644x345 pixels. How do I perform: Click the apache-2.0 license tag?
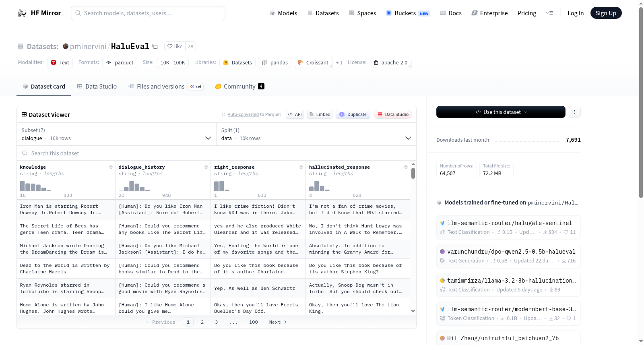point(390,62)
